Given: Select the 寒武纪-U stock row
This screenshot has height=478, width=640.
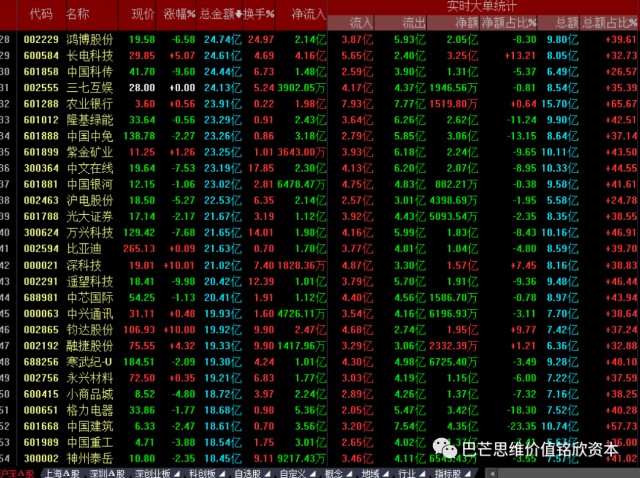Looking at the screenshot, I should [320, 362].
